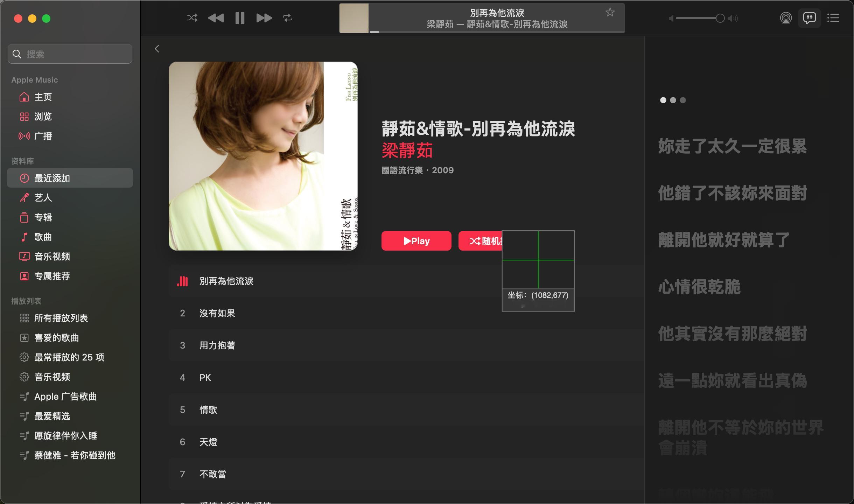Click the song title in the now-playing display
854x504 pixels.
point(497,13)
